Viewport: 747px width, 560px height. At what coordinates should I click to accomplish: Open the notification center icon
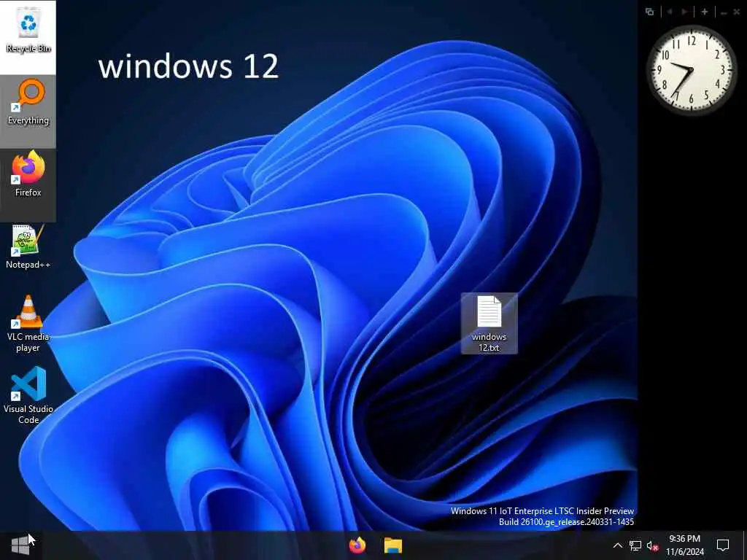(723, 545)
